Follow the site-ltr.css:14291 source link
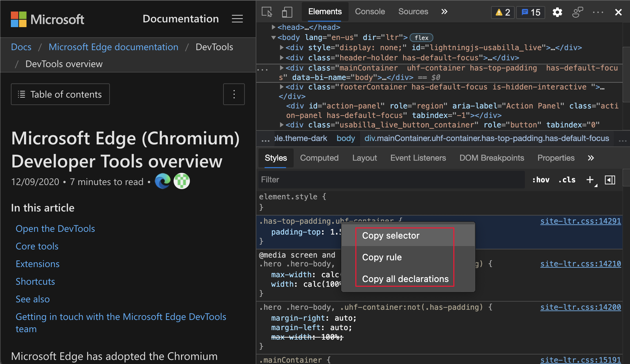Viewport: 630px width, 364px height. tap(580, 221)
